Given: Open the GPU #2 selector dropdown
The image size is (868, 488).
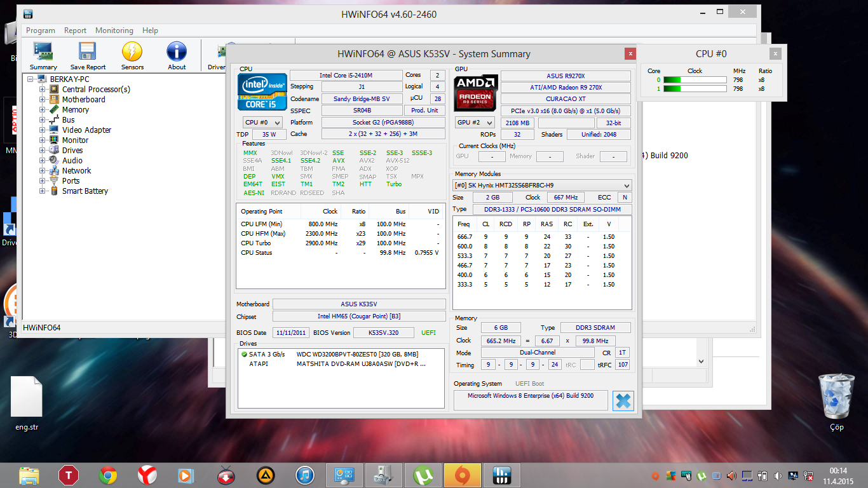Looking at the screenshot, I should tap(475, 123).
